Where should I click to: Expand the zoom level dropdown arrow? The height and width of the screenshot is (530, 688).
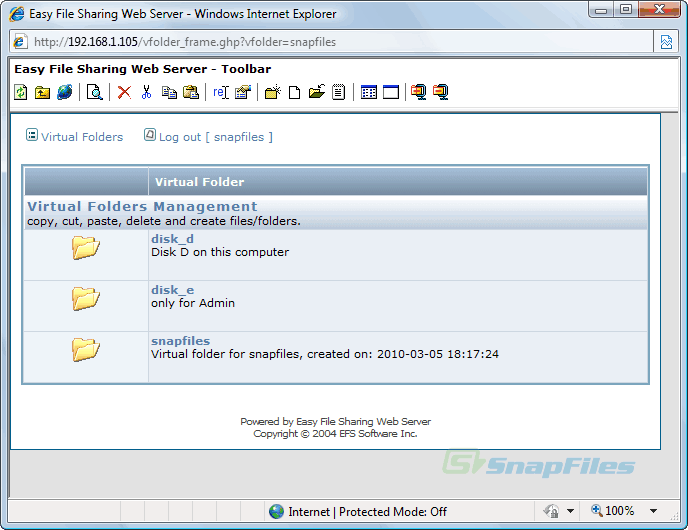click(653, 511)
